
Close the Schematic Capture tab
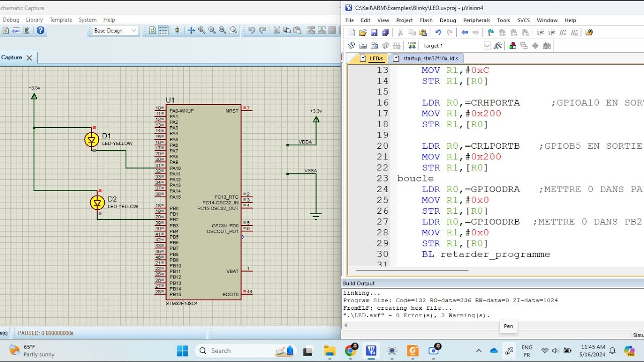tap(29, 58)
